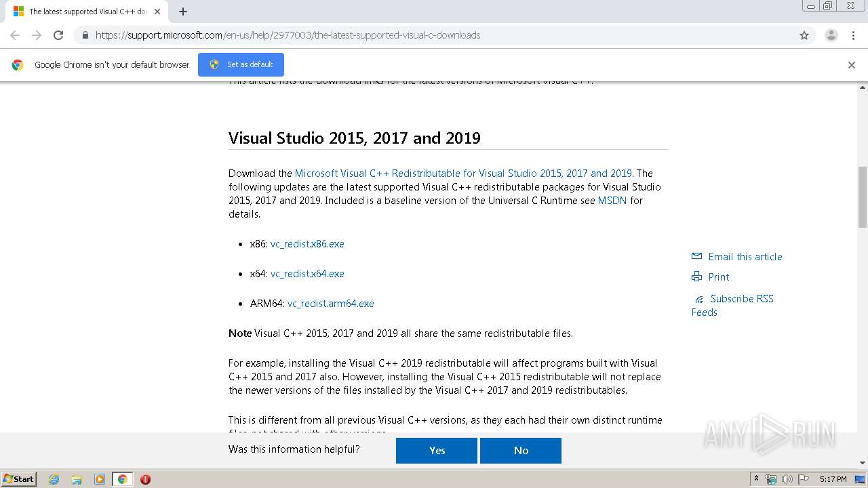The height and width of the screenshot is (488, 868).
Task: Open a new tab with plus button
Action: coord(183,12)
